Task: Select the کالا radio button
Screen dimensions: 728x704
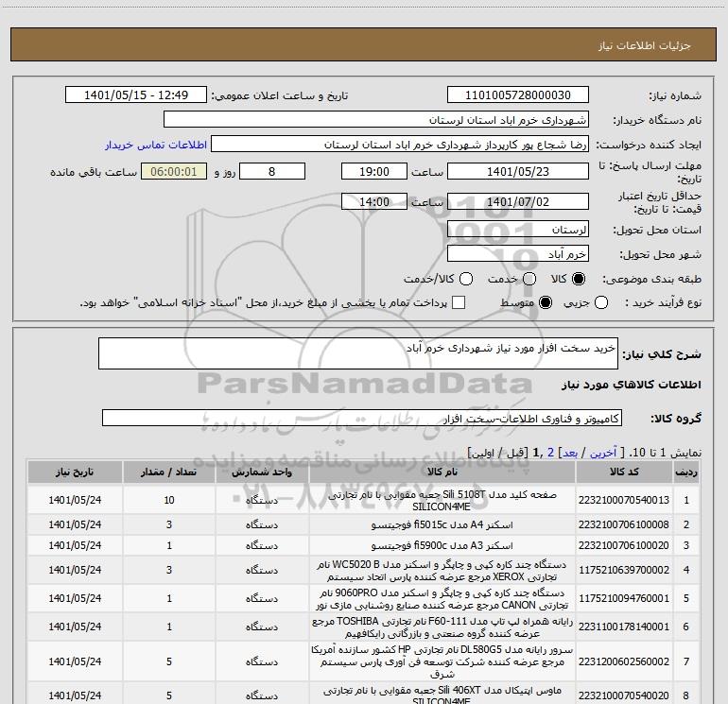Action: (579, 279)
